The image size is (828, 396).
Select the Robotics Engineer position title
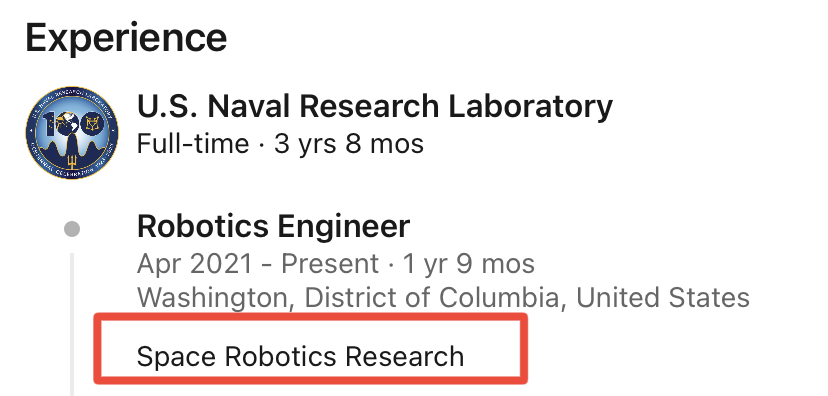(x=273, y=227)
